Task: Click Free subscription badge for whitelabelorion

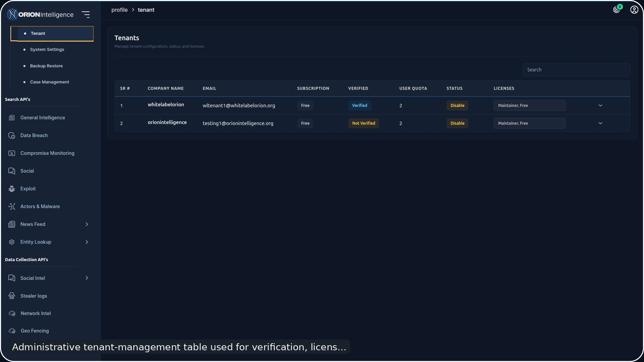Action: tap(305, 106)
